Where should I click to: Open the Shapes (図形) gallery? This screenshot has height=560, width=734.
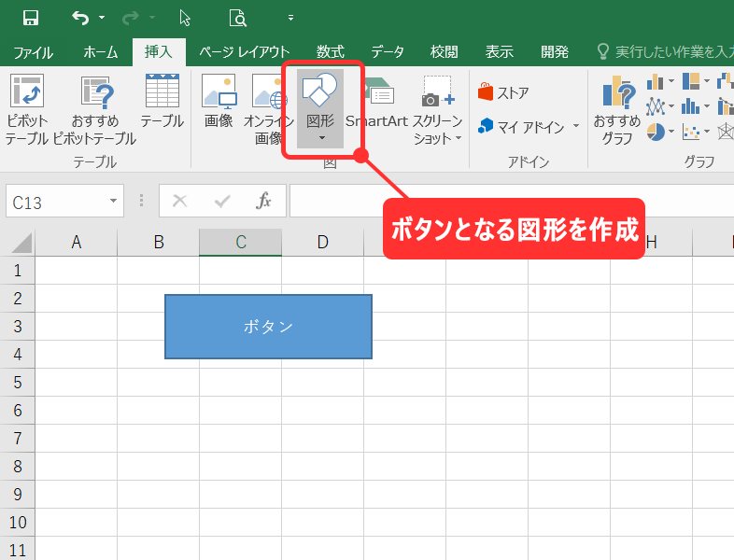coord(320,108)
